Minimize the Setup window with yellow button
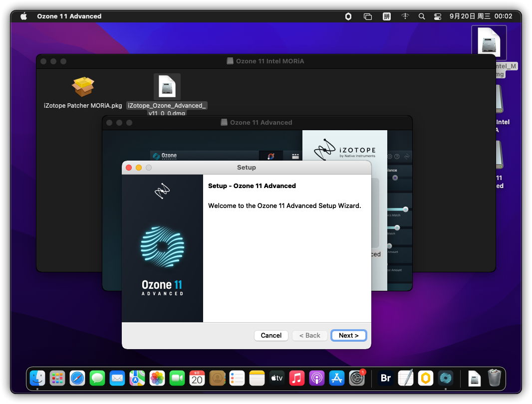This screenshot has height=404, width=532. point(139,168)
